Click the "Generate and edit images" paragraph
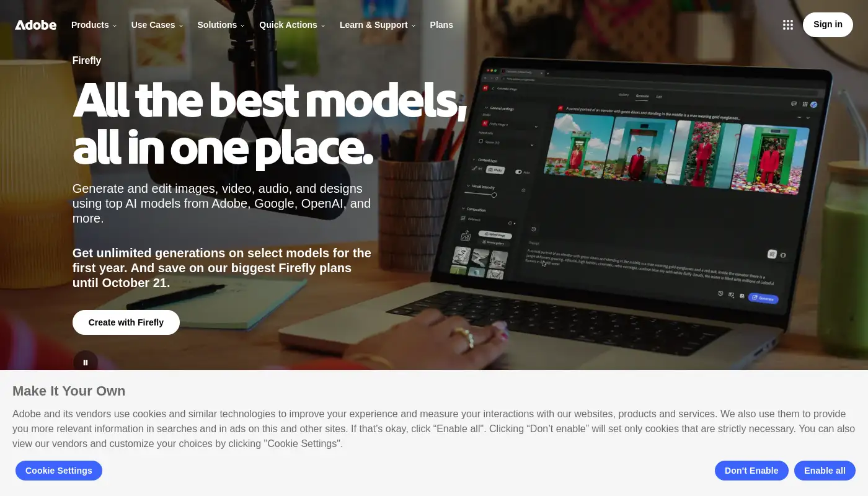Viewport: 868px width, 496px height. pyautogui.click(x=222, y=203)
